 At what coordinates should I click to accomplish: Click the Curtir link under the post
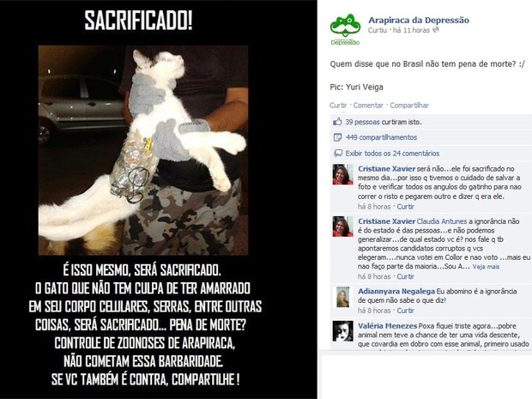click(x=338, y=106)
